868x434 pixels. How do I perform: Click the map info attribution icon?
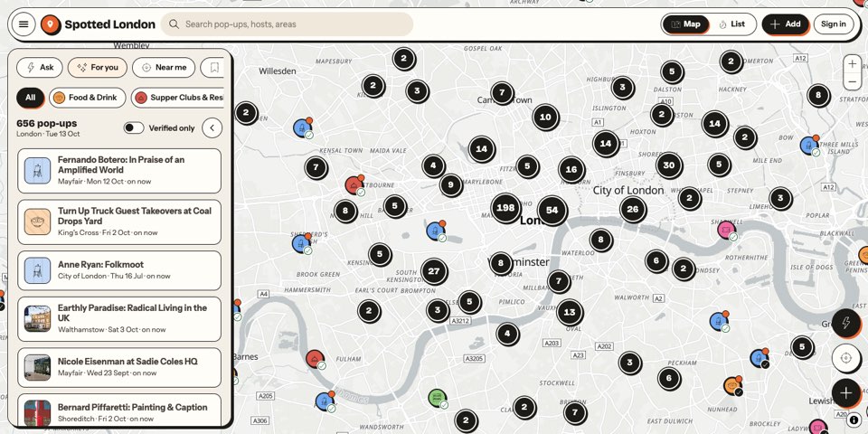click(854, 420)
